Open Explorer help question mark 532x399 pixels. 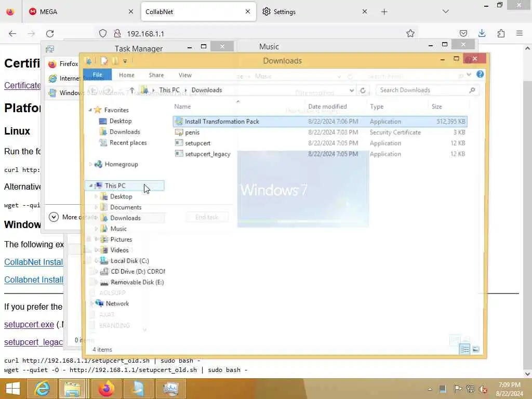[480, 74]
